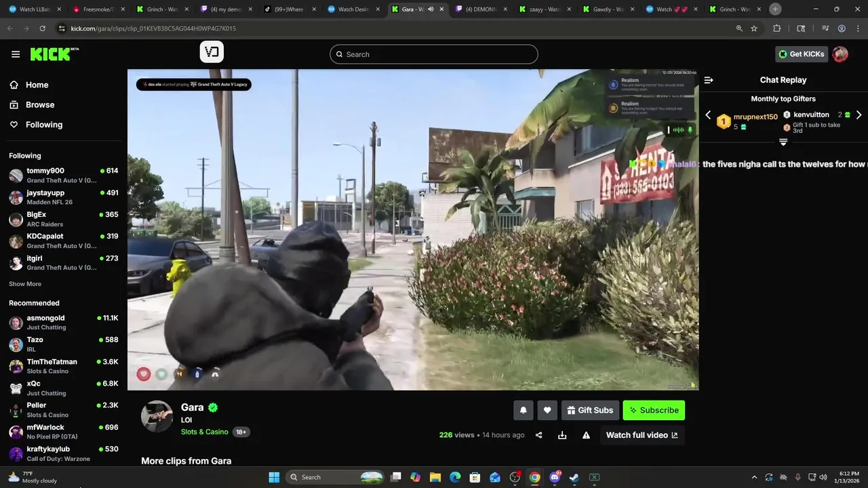Open mrupnext150 gifter profile
868x488 pixels.
tap(755, 117)
